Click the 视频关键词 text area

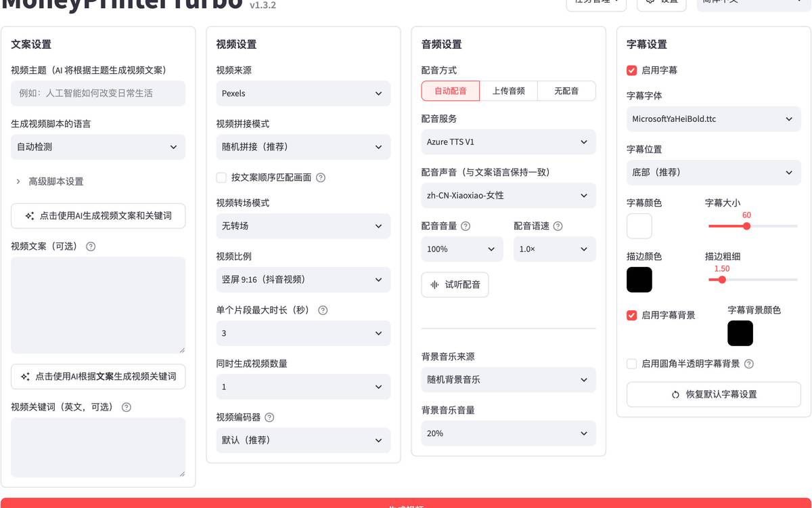pos(98,447)
